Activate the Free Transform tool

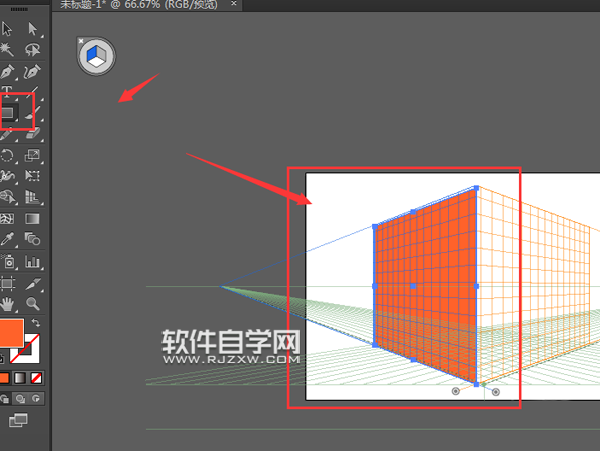click(x=33, y=176)
